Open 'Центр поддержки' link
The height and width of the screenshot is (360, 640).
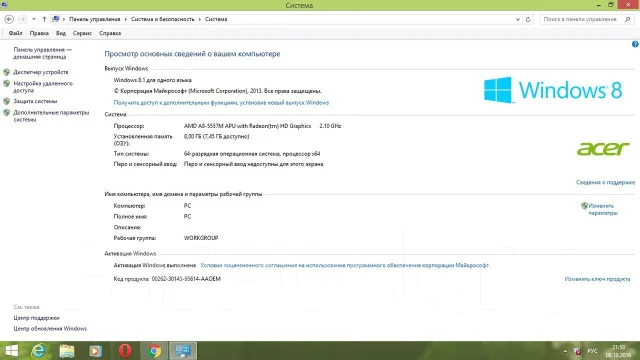tap(36, 318)
